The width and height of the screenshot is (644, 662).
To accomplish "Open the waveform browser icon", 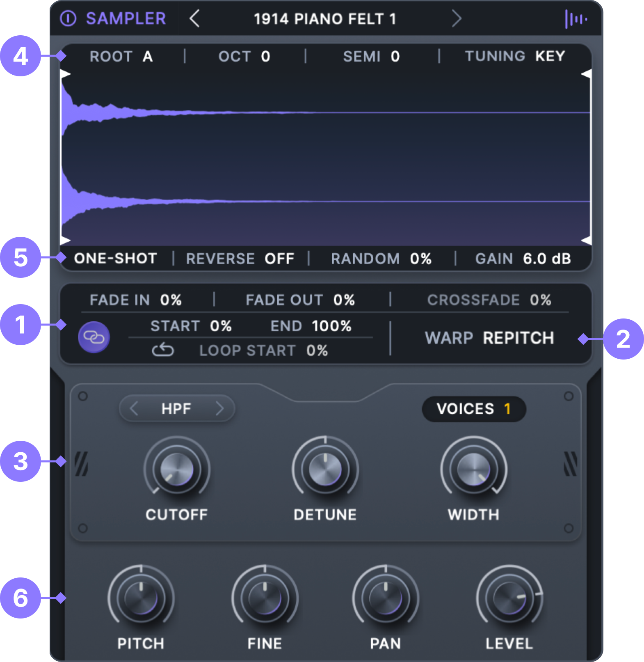I will [575, 19].
